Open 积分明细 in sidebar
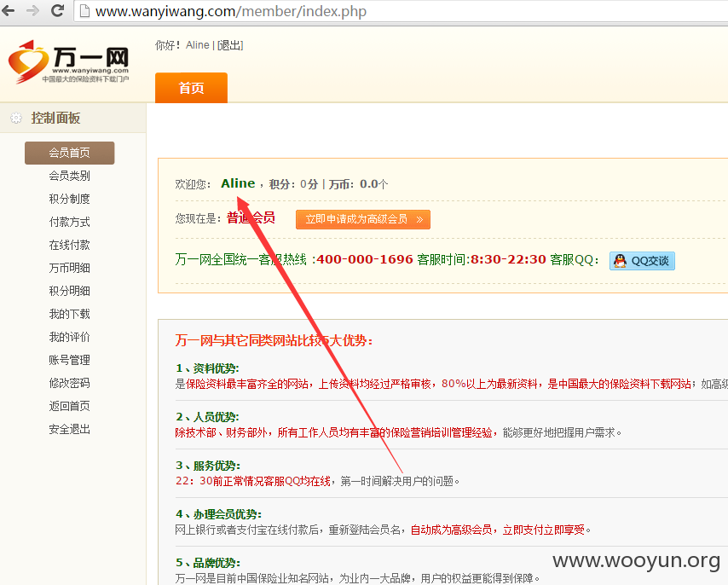This screenshot has width=728, height=585. click(x=70, y=291)
